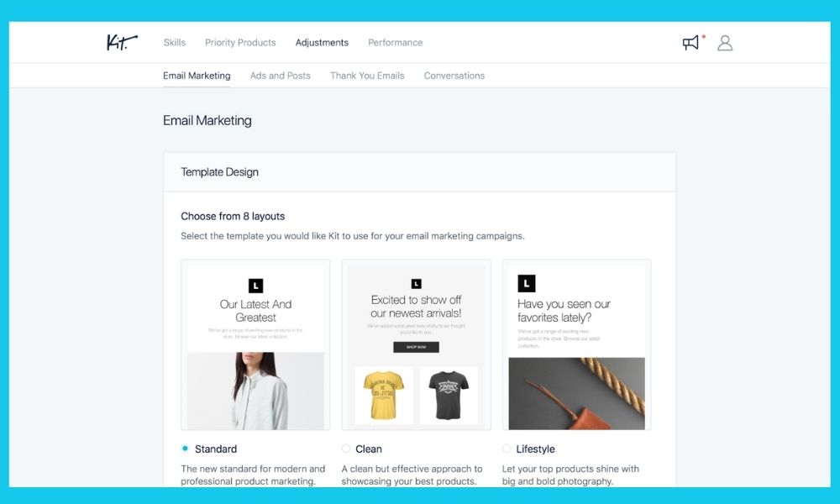Viewport: 840px width, 504px height.
Task: Switch to the Ads and Posts tab
Action: pos(280,76)
